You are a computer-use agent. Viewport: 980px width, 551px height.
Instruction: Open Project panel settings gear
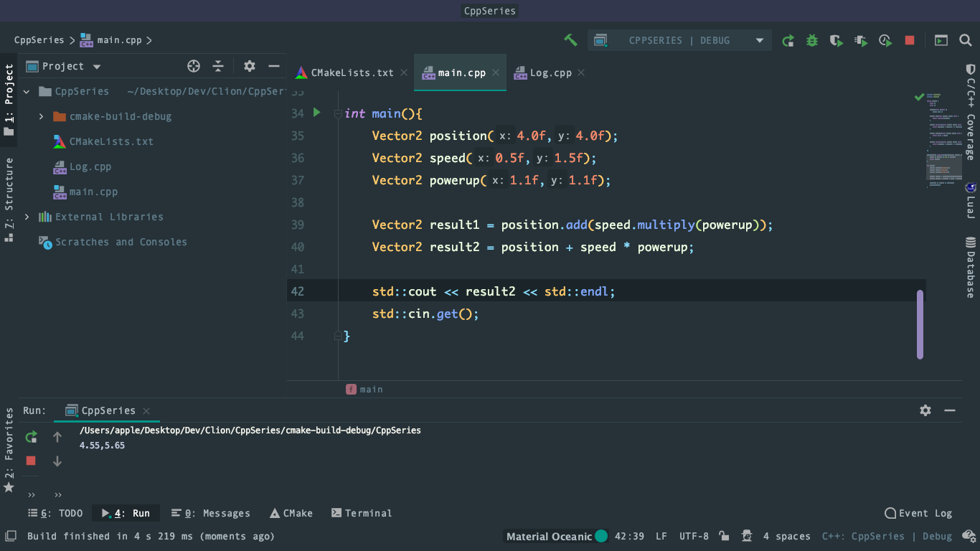250,66
